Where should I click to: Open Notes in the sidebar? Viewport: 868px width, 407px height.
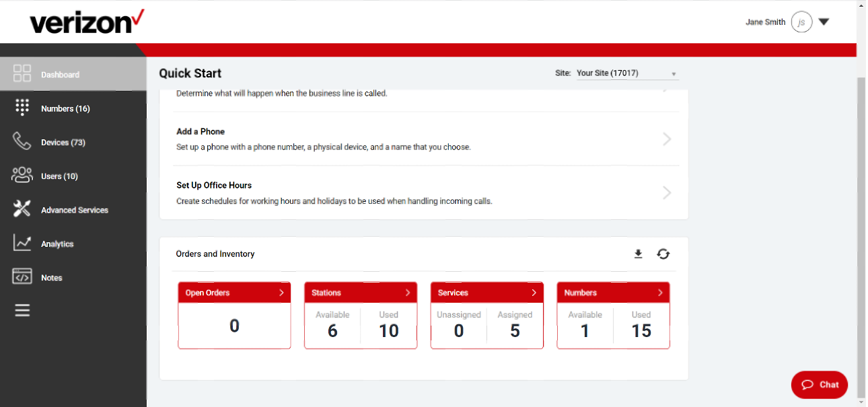pyautogui.click(x=73, y=277)
